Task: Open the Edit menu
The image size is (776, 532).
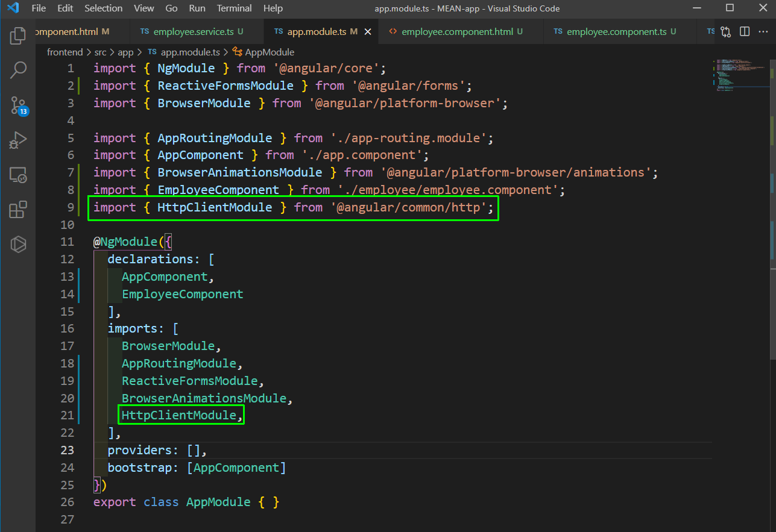Action: [x=65, y=8]
